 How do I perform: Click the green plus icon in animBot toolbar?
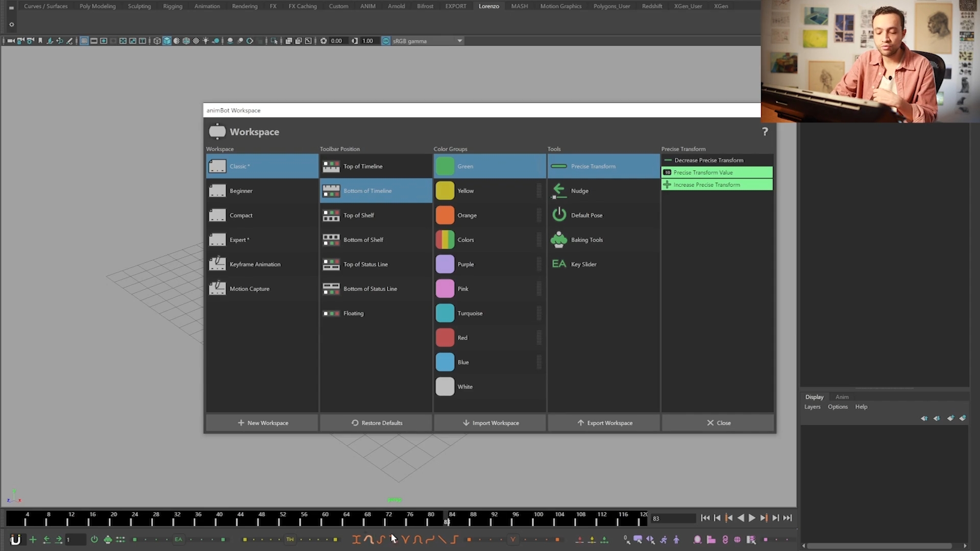tap(33, 539)
